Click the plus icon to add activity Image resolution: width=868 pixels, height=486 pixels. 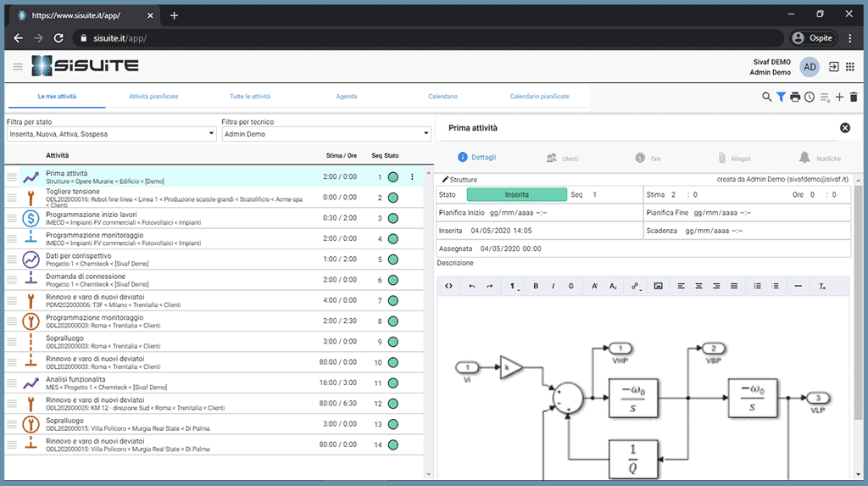839,97
